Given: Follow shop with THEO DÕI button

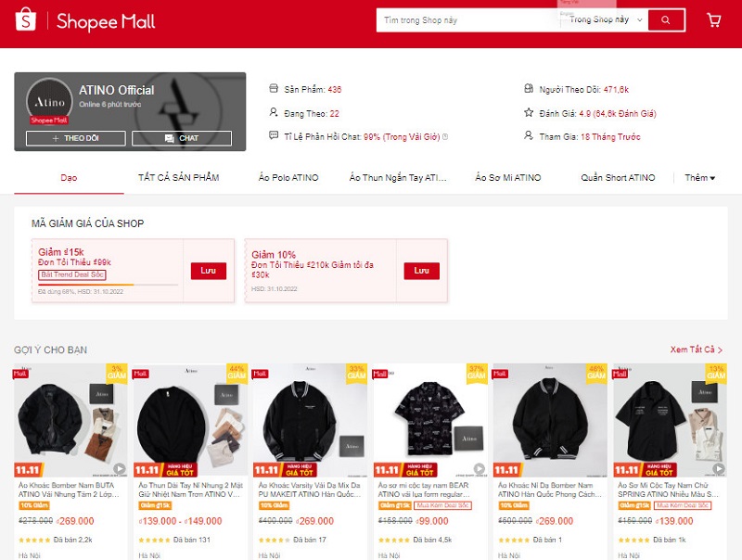Looking at the screenshot, I should [x=76, y=138].
